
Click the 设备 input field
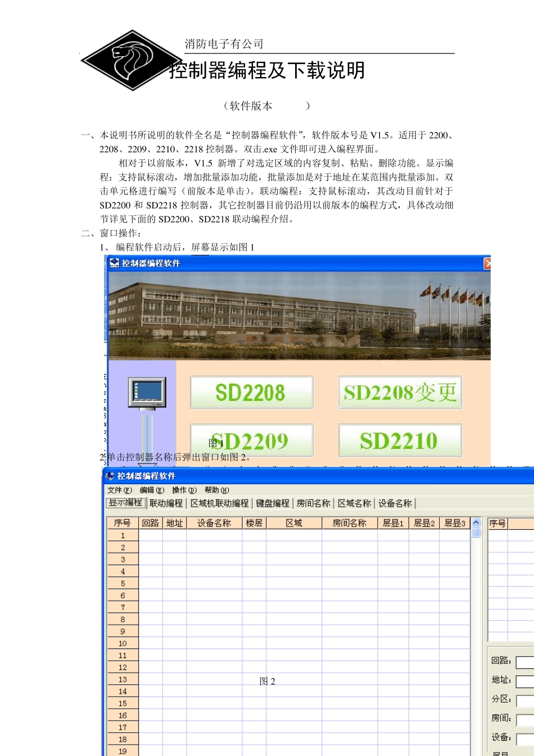pyautogui.click(x=525, y=739)
